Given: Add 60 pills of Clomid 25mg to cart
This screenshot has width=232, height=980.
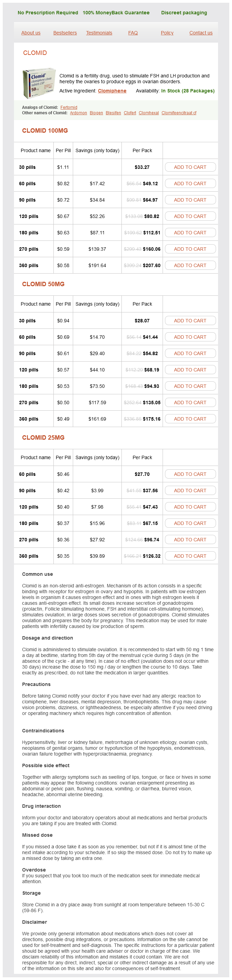Looking at the screenshot, I should click(x=190, y=474).
